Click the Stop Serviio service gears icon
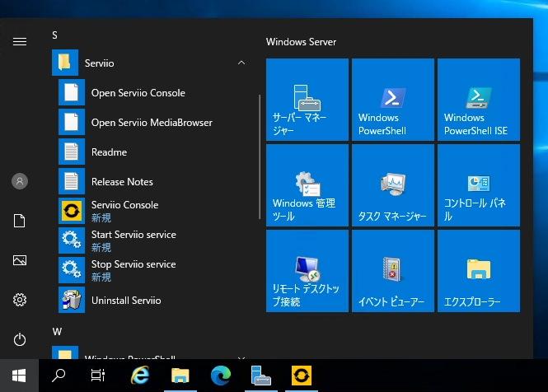Viewport: 548px width, 392px height. tap(72, 270)
